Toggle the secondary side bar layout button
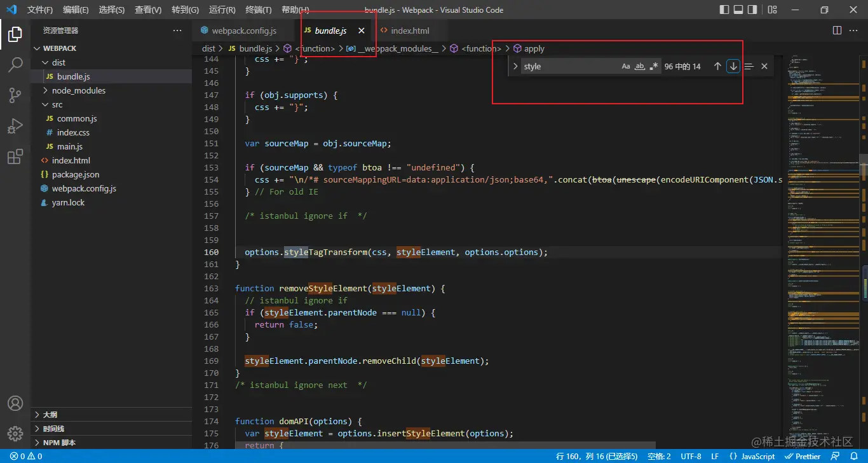The width and height of the screenshot is (868, 463). [x=752, y=10]
